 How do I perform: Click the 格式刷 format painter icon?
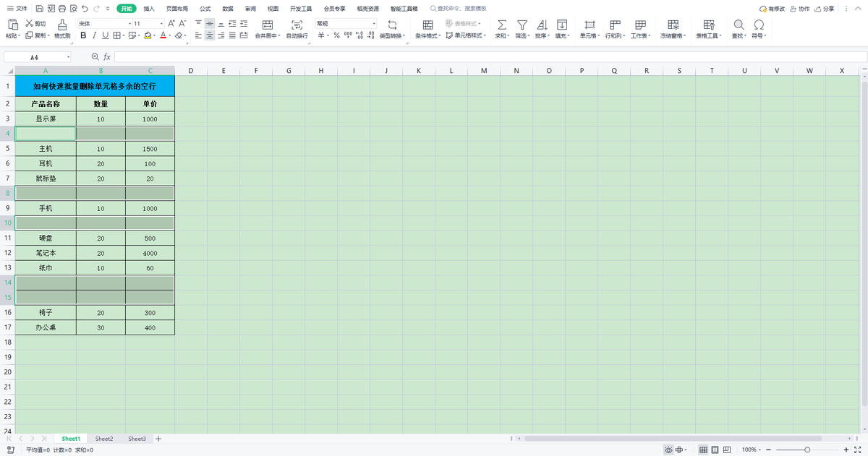pos(62,25)
